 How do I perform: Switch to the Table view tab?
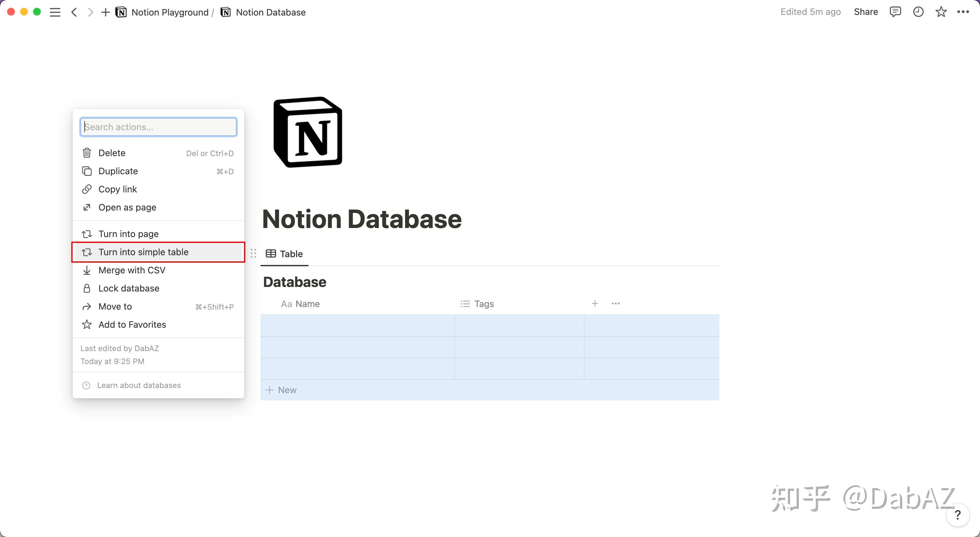(x=284, y=253)
